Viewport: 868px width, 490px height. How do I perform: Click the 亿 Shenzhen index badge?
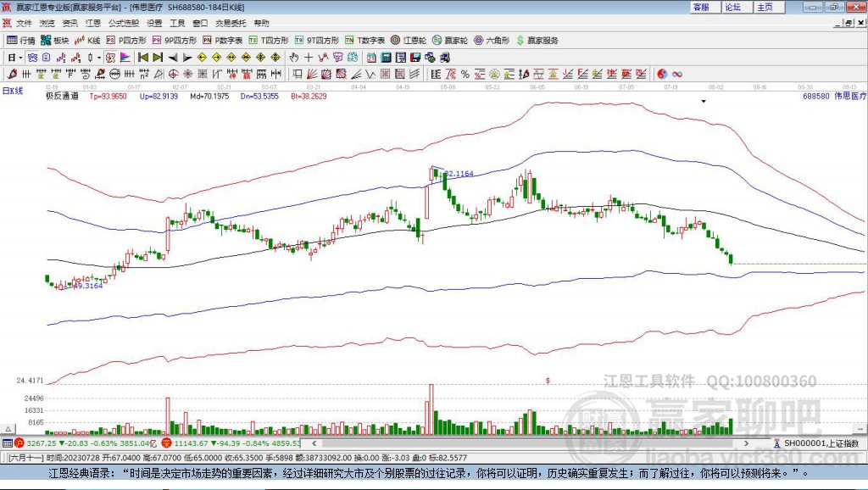(x=167, y=443)
